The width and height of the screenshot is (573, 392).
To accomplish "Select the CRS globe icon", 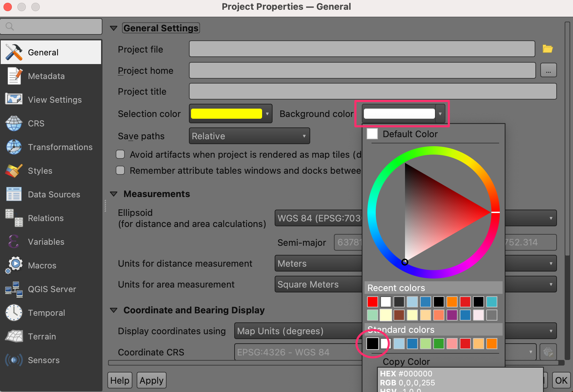I will coord(14,123).
